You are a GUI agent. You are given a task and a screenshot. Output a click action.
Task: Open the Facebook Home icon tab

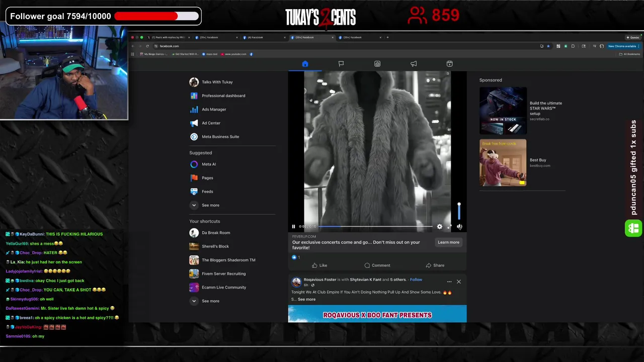tap(305, 64)
